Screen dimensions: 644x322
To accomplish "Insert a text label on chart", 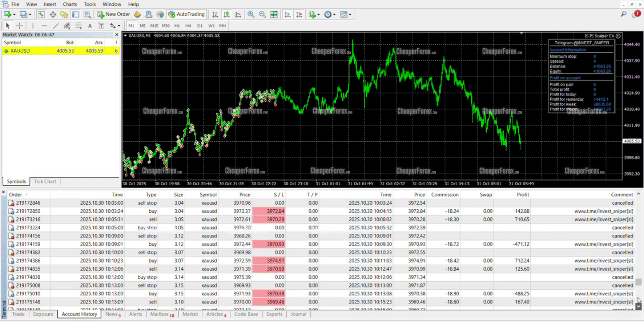I will (x=102, y=25).
